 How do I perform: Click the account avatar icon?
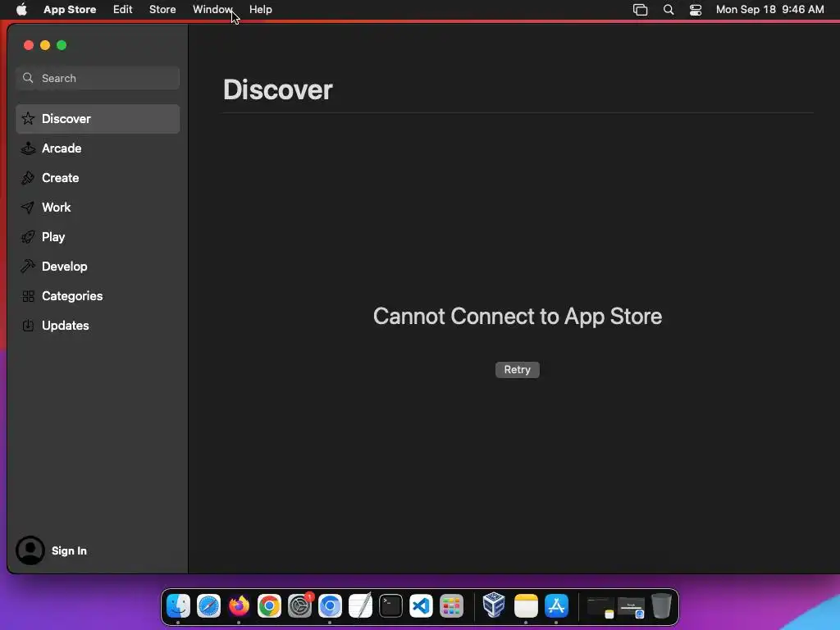[30, 550]
